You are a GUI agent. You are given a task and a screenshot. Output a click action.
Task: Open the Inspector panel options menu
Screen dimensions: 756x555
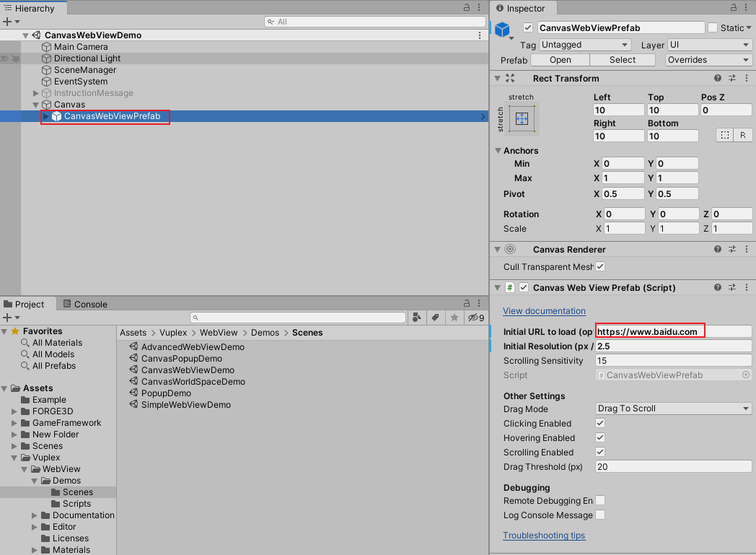coord(747,7)
